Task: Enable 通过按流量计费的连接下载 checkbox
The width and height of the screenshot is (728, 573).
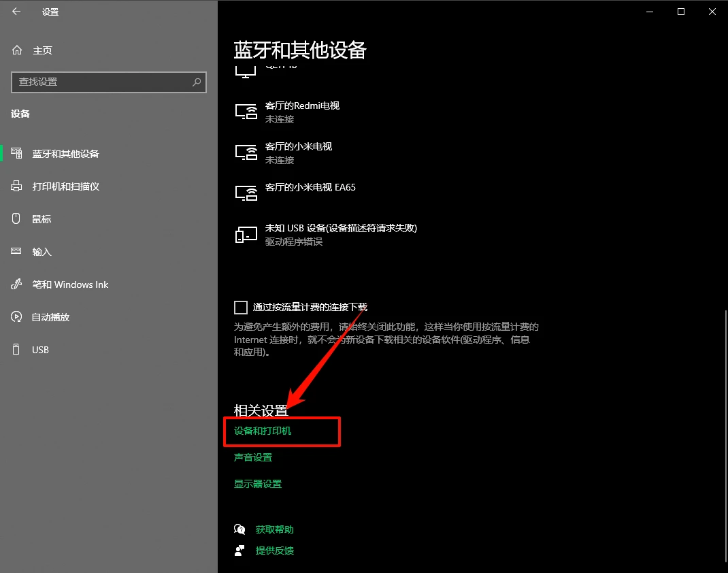Action: click(240, 308)
